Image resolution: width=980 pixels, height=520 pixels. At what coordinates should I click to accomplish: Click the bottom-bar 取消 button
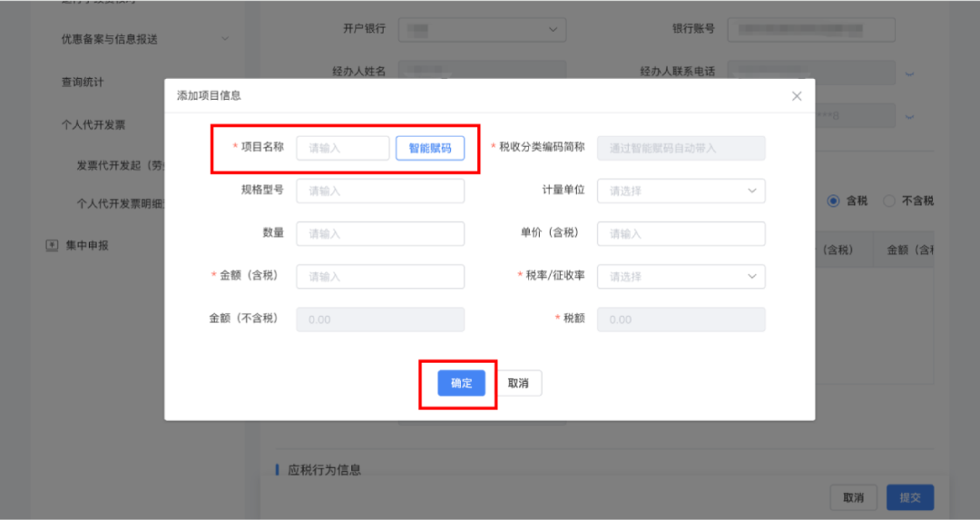[854, 497]
